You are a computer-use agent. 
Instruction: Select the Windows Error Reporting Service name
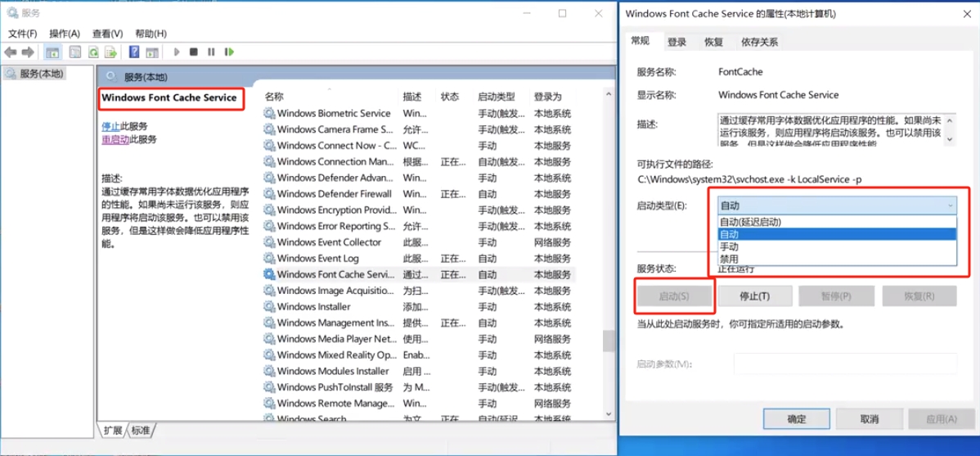[336, 226]
